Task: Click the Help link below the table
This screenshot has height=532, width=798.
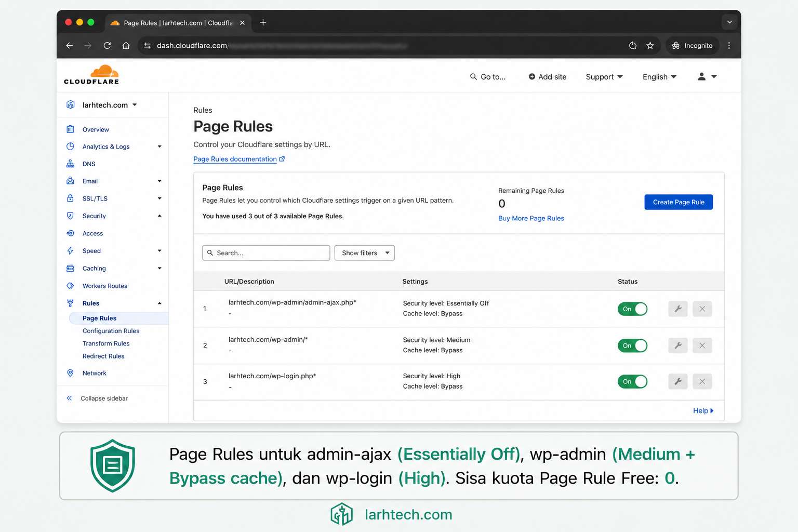Action: [x=703, y=410]
